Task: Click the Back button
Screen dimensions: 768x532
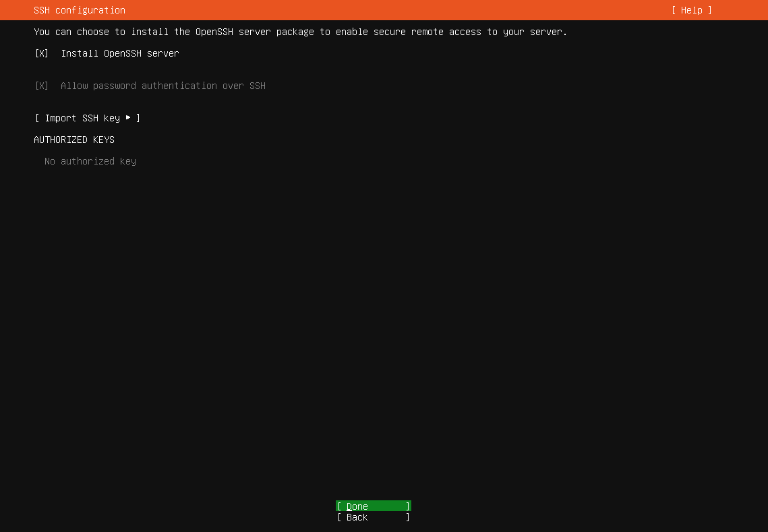Action: 374,516
